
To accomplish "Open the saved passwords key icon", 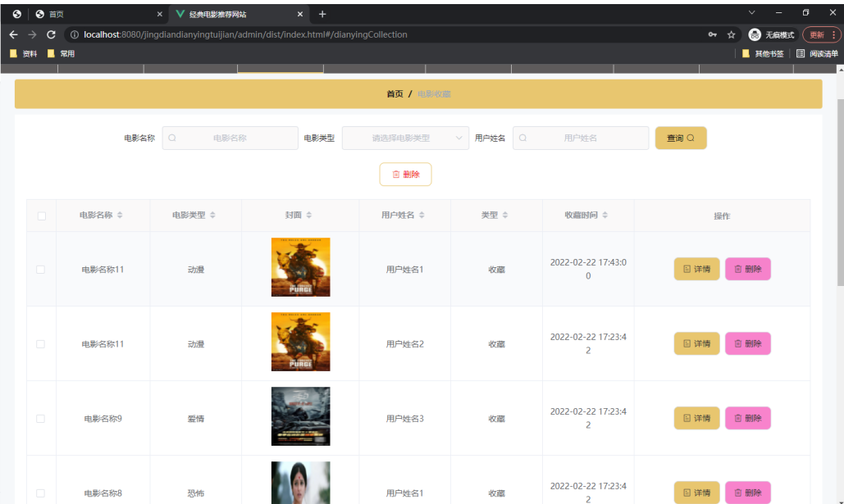I will click(712, 34).
